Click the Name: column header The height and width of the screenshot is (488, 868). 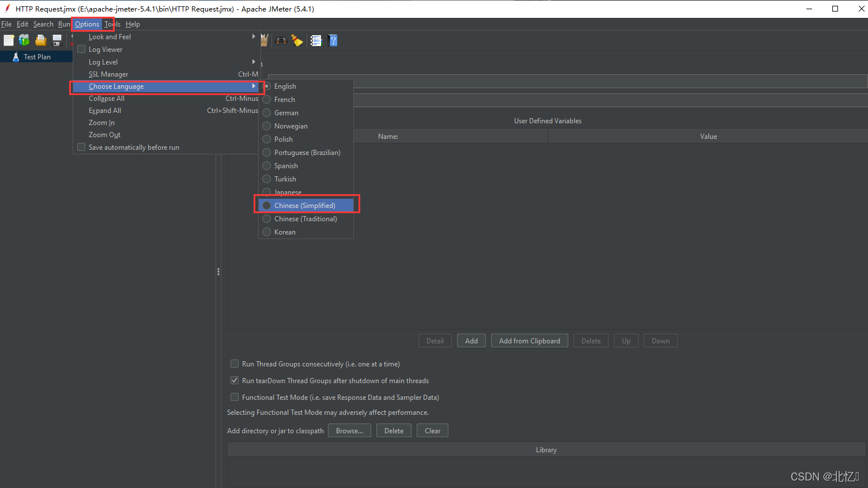click(388, 137)
